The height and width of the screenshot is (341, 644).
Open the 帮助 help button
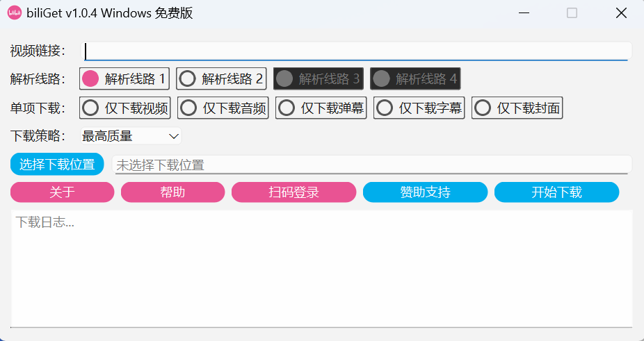pyautogui.click(x=173, y=192)
